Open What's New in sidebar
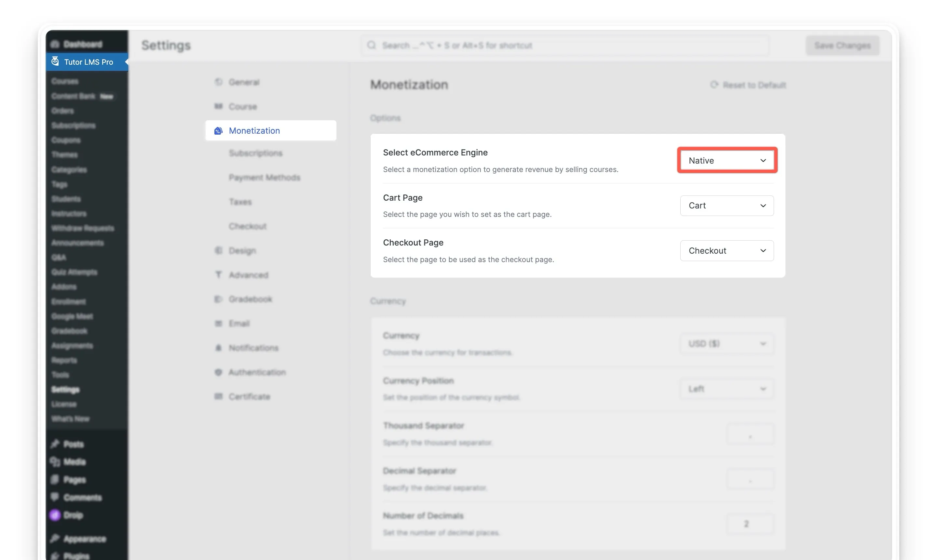The height and width of the screenshot is (560, 937). click(71, 419)
